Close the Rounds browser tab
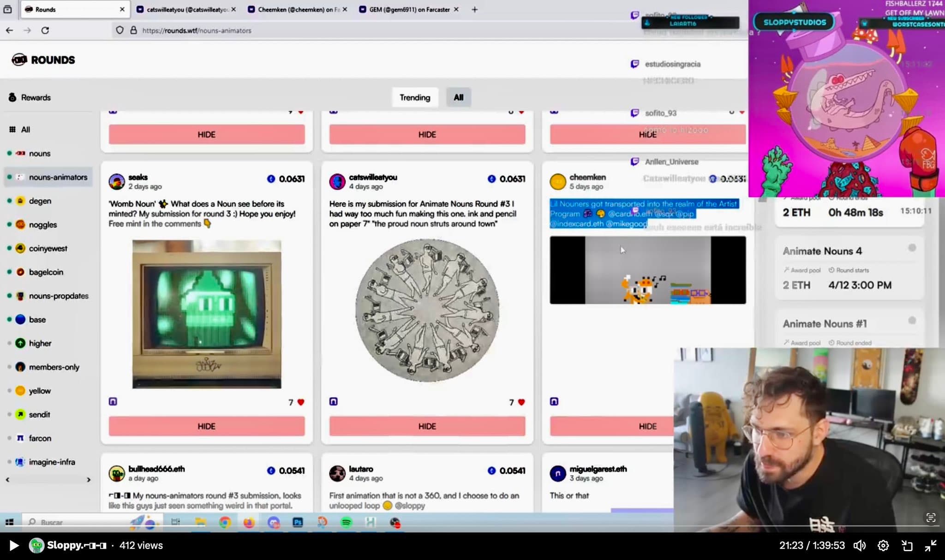 (x=122, y=9)
